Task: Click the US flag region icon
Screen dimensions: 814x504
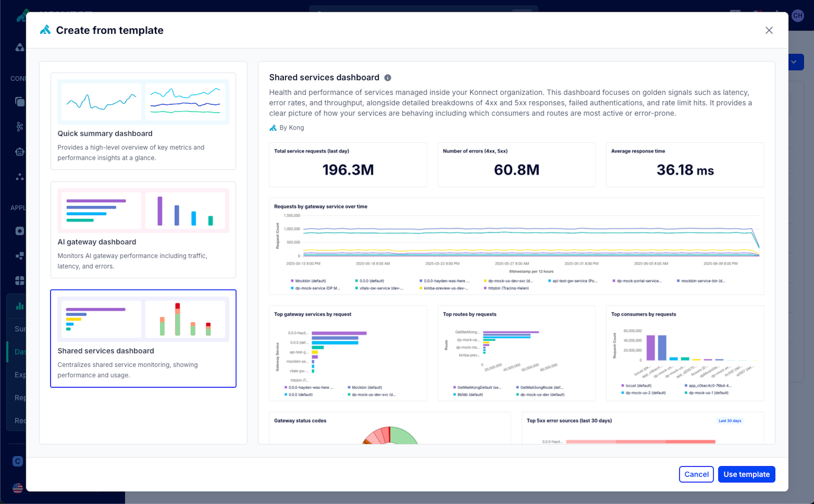Action: click(18, 488)
